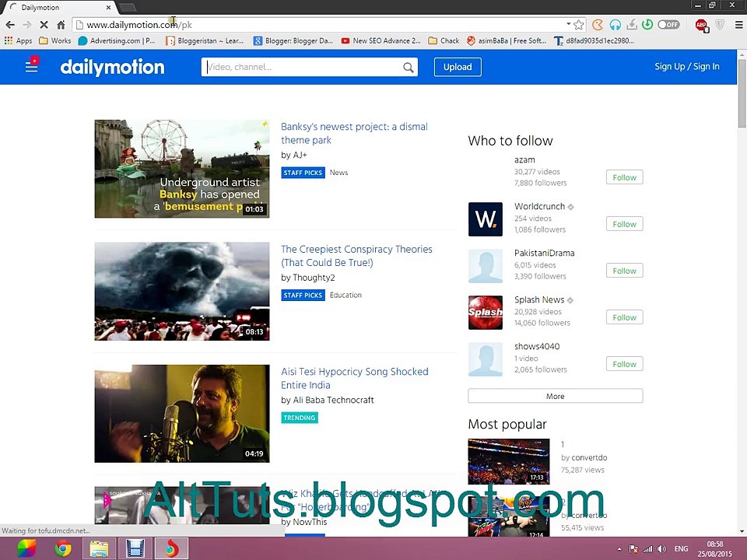Image resolution: width=747 pixels, height=560 pixels.
Task: Follow the Splash News channel
Action: (624, 317)
